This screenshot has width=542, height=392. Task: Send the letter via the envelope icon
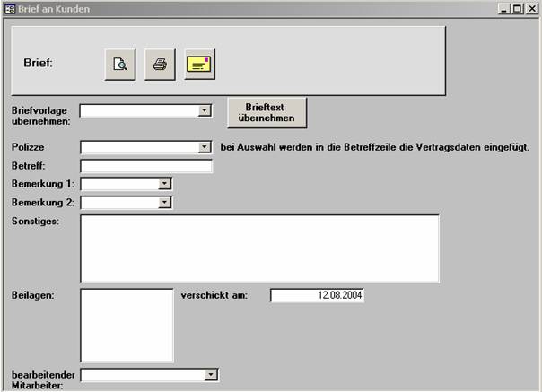pos(199,64)
